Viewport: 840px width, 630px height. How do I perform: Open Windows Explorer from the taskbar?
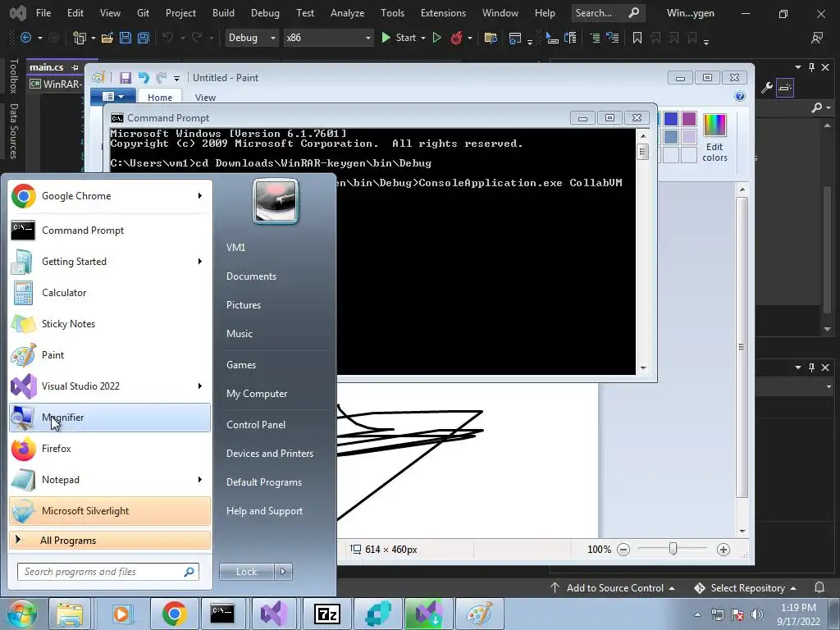tap(71, 614)
